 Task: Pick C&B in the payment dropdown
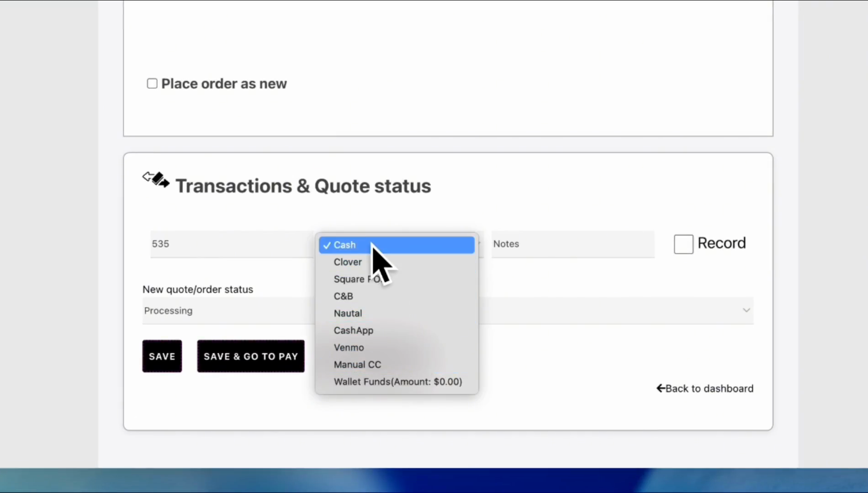point(343,296)
